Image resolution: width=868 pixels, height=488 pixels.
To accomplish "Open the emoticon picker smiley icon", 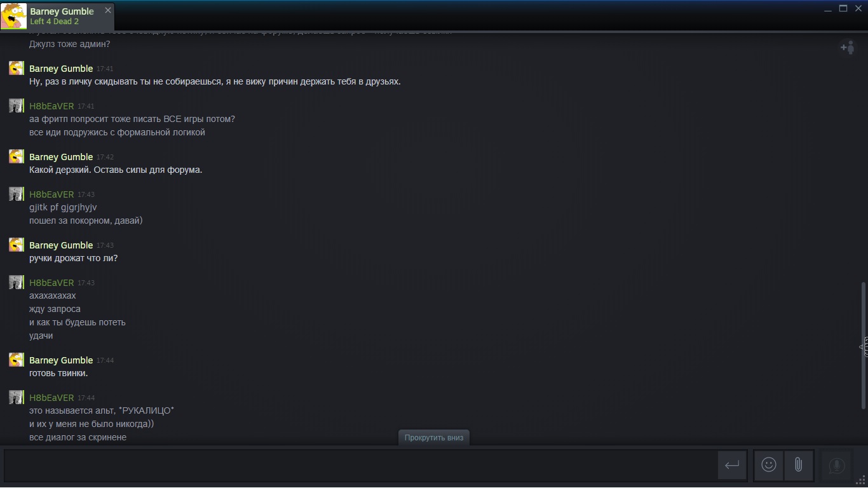I will tap(769, 465).
